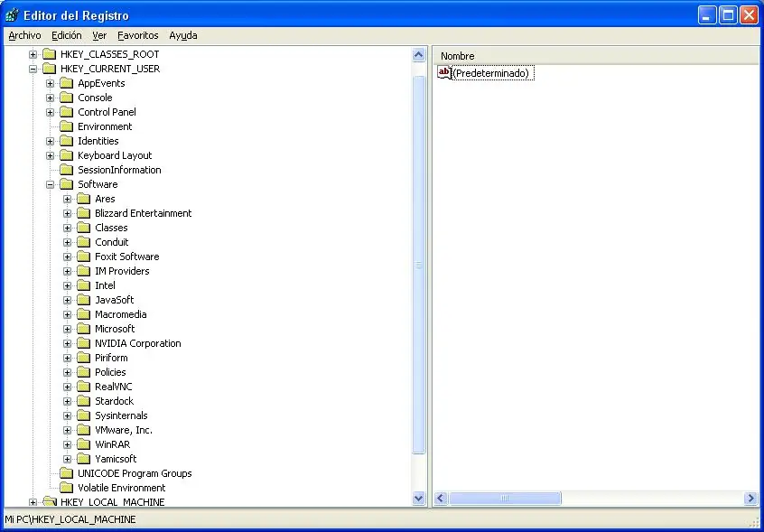Image resolution: width=764 pixels, height=532 pixels.
Task: Click the tree pane vertical scrollbar thumb
Action: (418, 265)
